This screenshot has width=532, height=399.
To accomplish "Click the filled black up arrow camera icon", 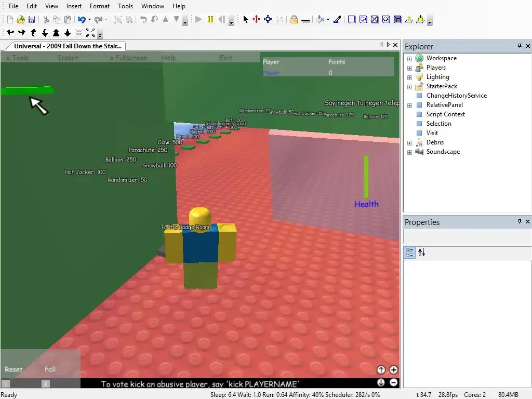I will 56,33.
